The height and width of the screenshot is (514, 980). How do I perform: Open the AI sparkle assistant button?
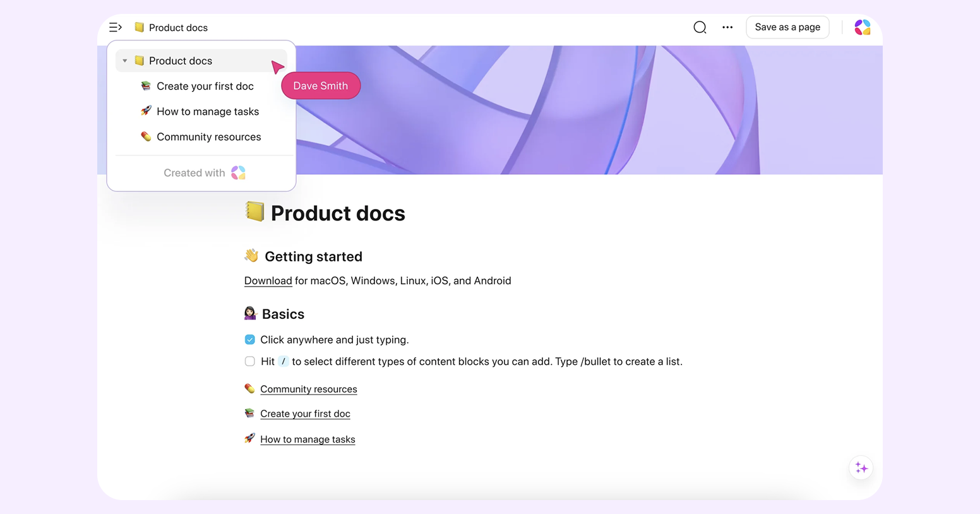(861, 468)
